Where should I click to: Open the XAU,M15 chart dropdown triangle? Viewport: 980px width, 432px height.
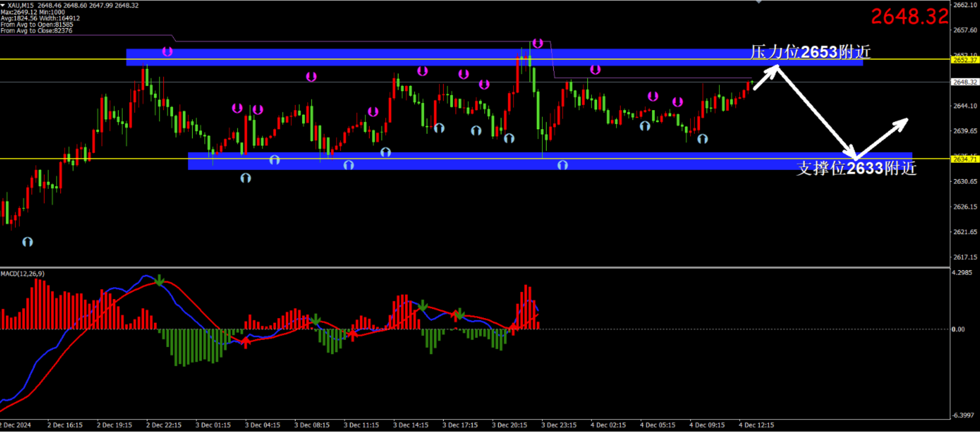3,5
